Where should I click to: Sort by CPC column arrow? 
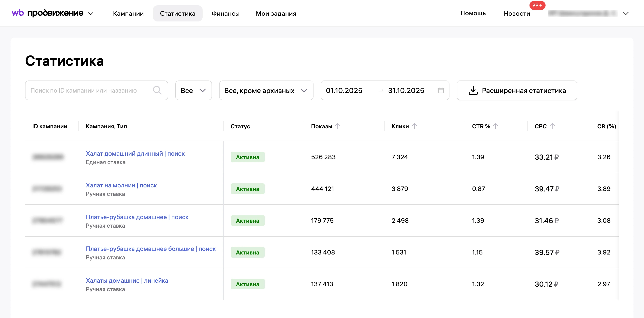click(x=552, y=126)
